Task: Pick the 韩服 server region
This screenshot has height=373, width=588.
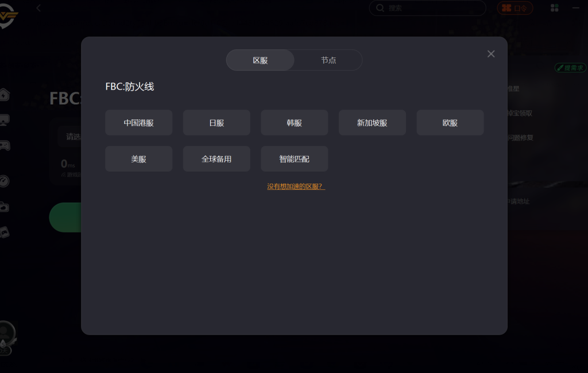Action: (x=295, y=123)
